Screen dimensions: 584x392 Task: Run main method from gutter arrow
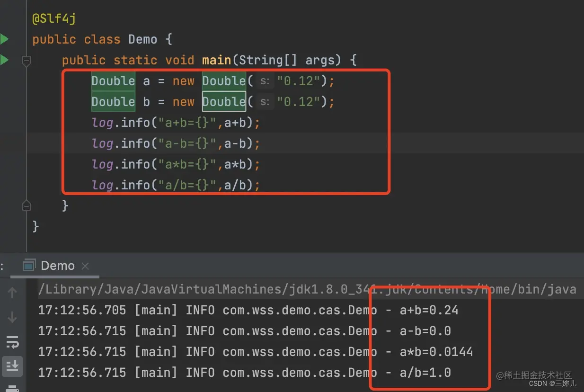point(4,60)
